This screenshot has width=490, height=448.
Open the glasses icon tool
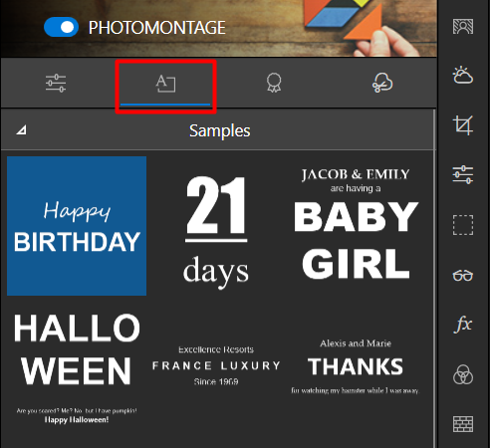pos(463,276)
